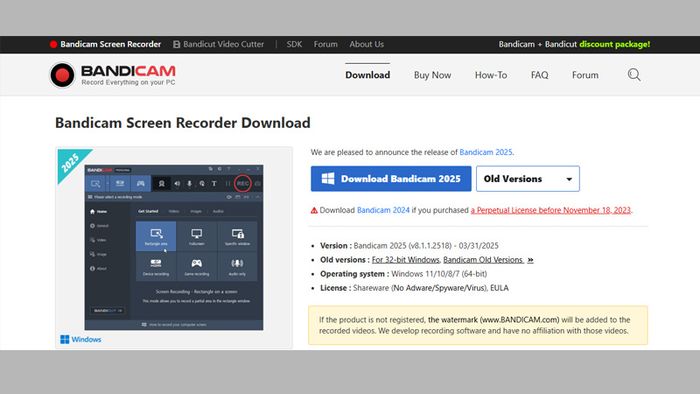Click the discount package link
Image resolution: width=700 pixels, height=394 pixels.
point(614,44)
